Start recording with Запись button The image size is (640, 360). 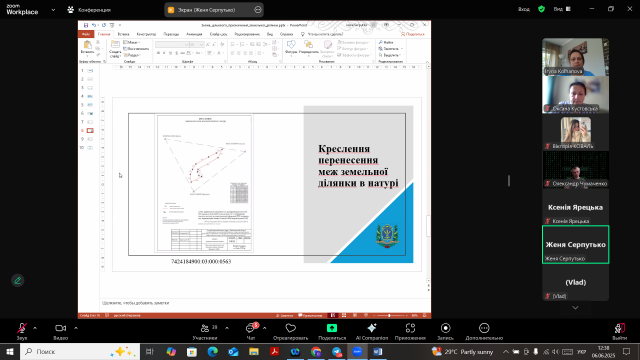445,331
